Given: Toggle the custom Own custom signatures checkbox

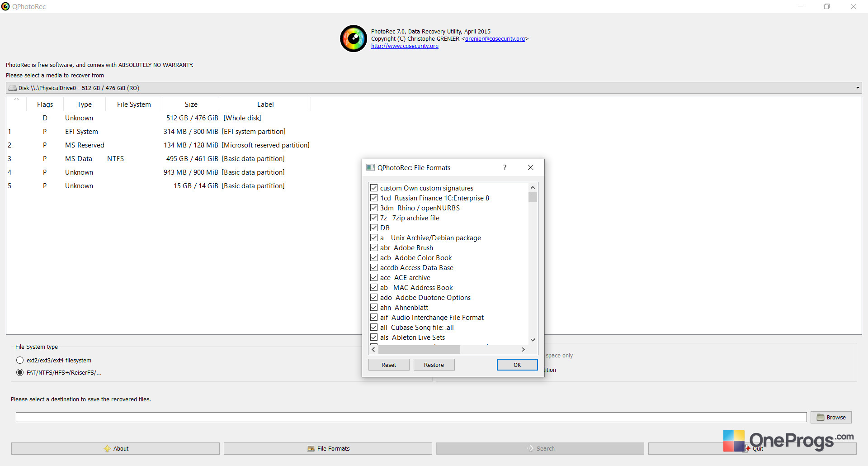Looking at the screenshot, I should coord(374,188).
